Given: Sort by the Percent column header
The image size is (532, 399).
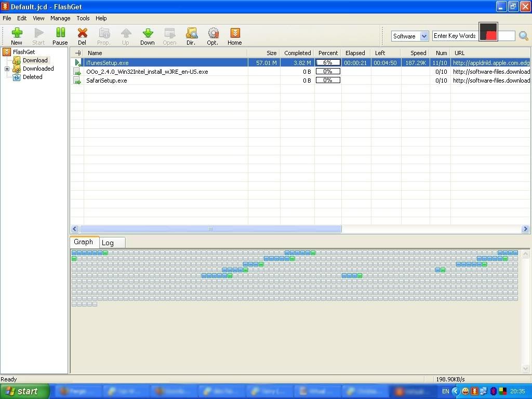Looking at the screenshot, I should 328,53.
